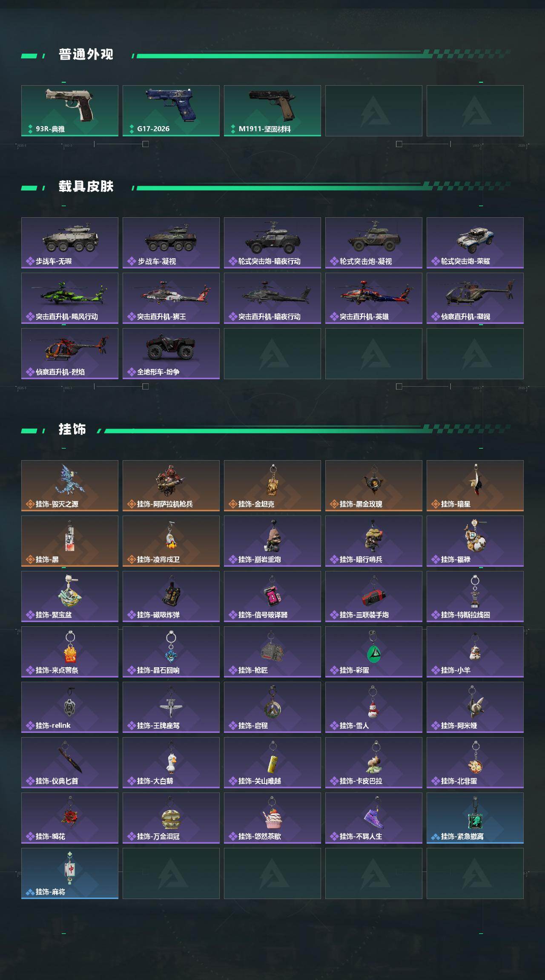Click the 挂饰 section header
The width and height of the screenshot is (545, 980).
coord(72,429)
